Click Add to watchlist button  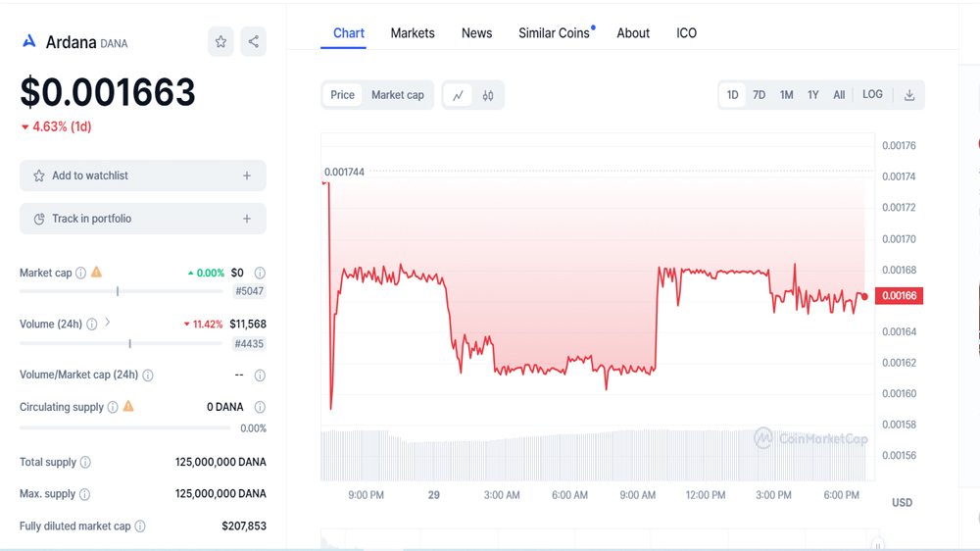(142, 175)
